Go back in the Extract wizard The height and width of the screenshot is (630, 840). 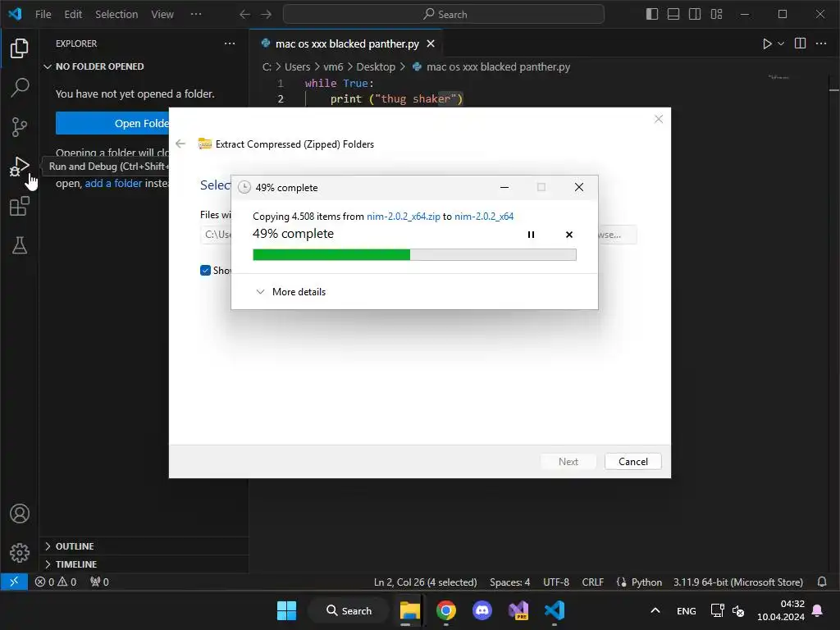[x=180, y=144]
